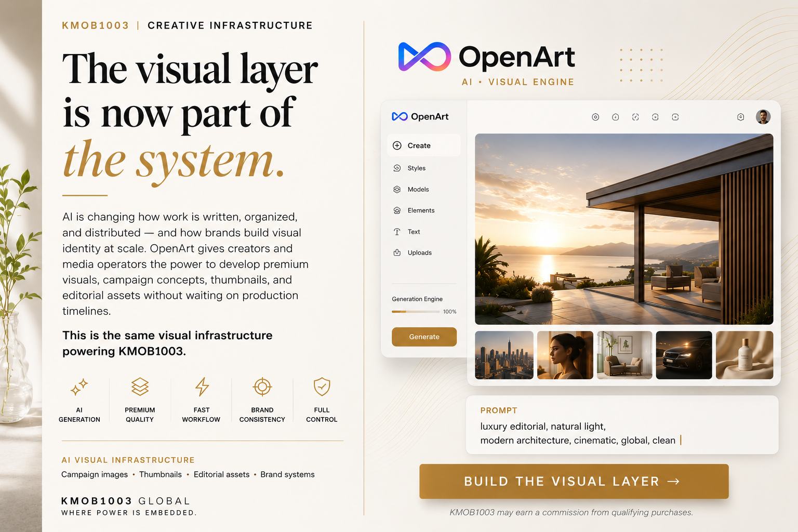Click the Fast Workflow lightning icon
The height and width of the screenshot is (532, 798).
coord(202,387)
